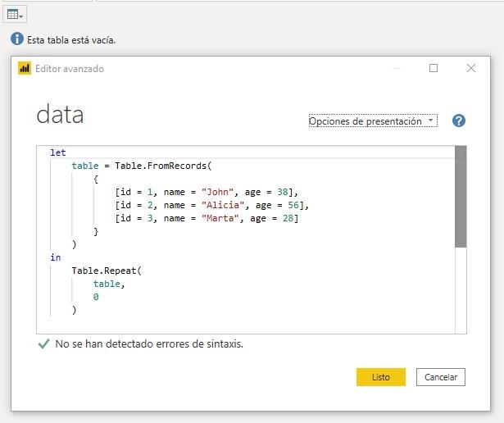This screenshot has height=423, width=504.
Task: Click the "data" query name heading
Action: (60, 115)
